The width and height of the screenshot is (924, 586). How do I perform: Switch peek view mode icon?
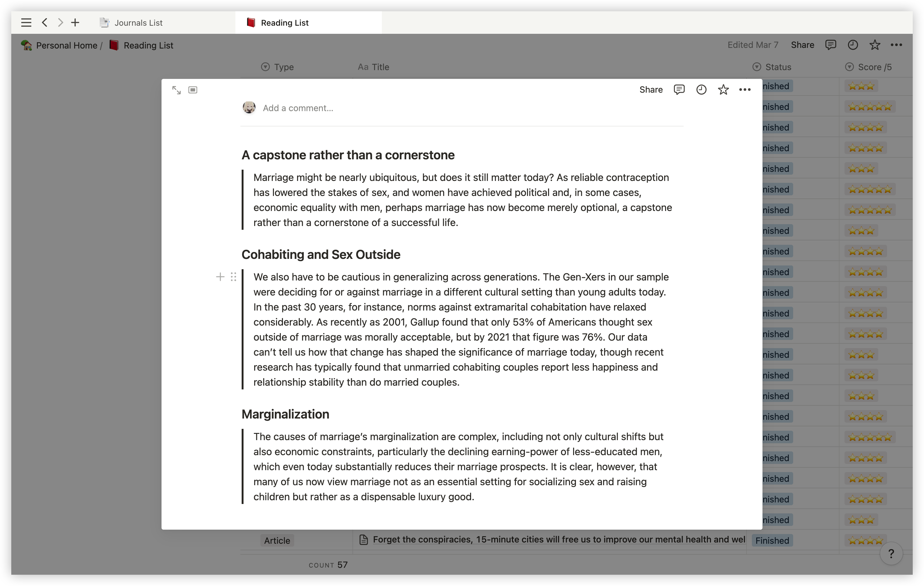click(192, 90)
